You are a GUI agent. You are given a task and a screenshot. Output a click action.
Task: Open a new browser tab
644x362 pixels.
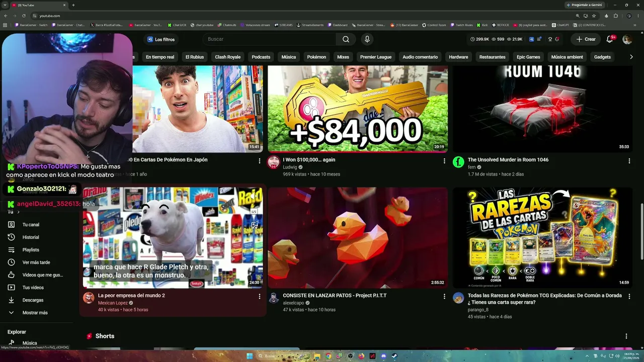coord(73,5)
